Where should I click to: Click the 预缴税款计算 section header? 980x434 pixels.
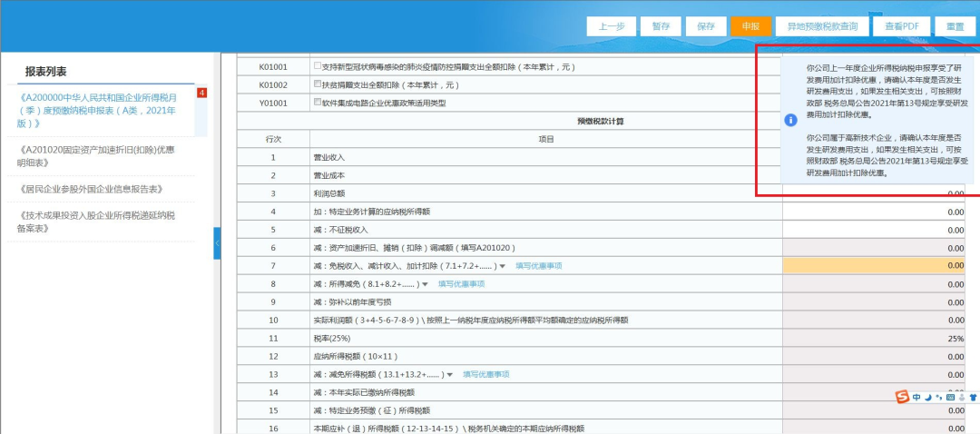tap(600, 122)
